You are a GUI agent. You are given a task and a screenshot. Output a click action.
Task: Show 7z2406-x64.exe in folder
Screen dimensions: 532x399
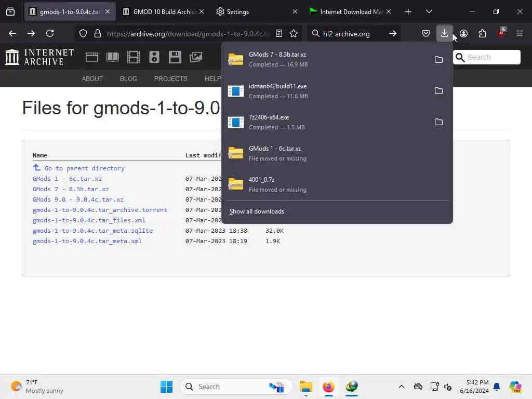click(x=438, y=122)
